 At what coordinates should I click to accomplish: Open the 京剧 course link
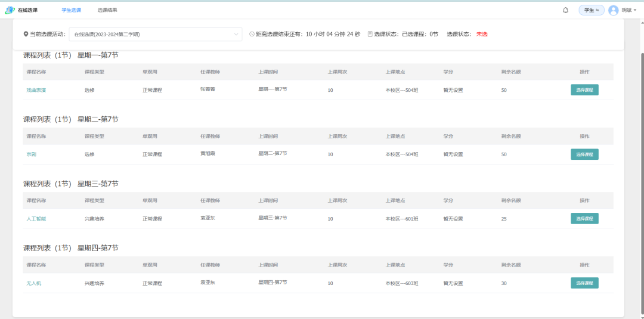(x=32, y=154)
